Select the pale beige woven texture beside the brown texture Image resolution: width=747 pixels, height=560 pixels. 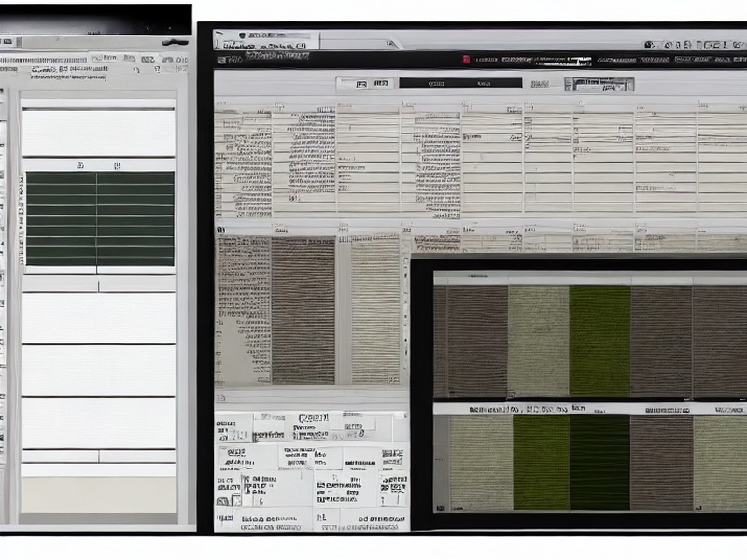(375, 310)
